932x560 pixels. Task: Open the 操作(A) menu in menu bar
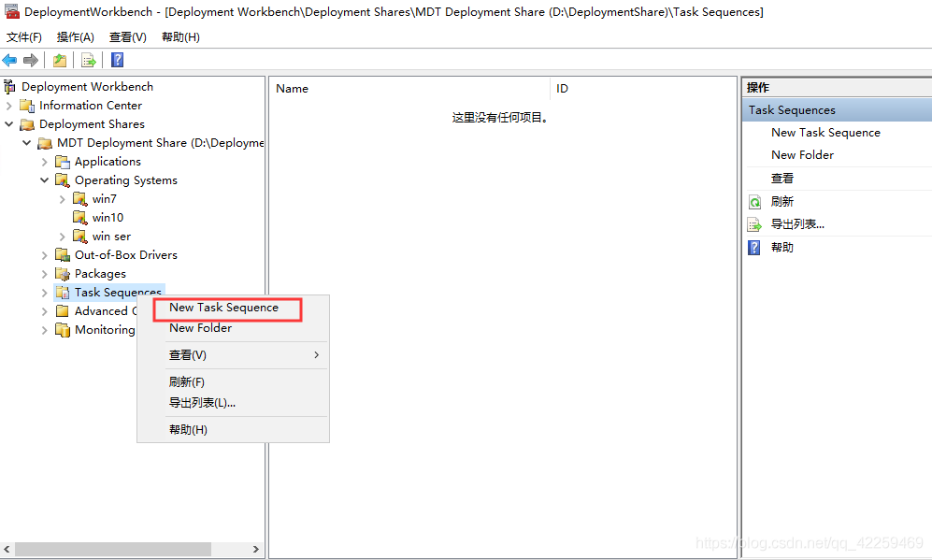click(x=75, y=37)
